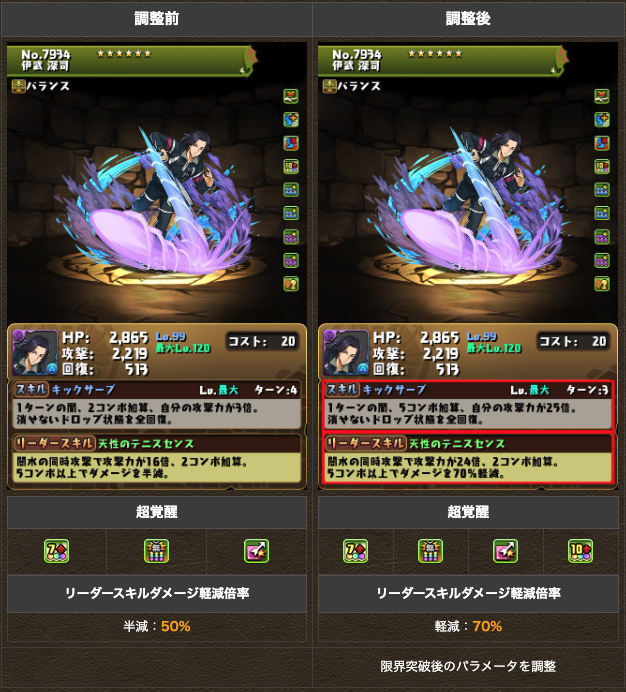
Task: Select the void damage piercing super awakening in 調整後
Action: 430,551
